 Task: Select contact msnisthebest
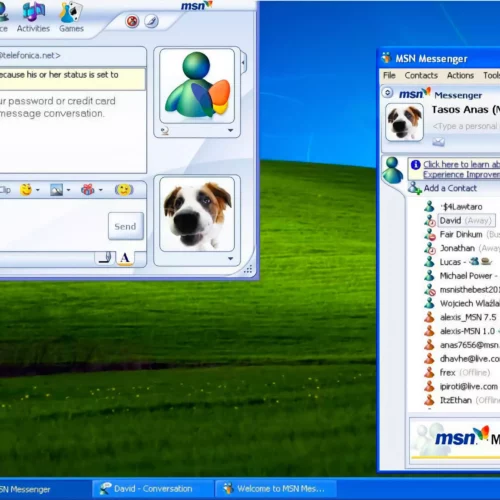click(x=470, y=290)
